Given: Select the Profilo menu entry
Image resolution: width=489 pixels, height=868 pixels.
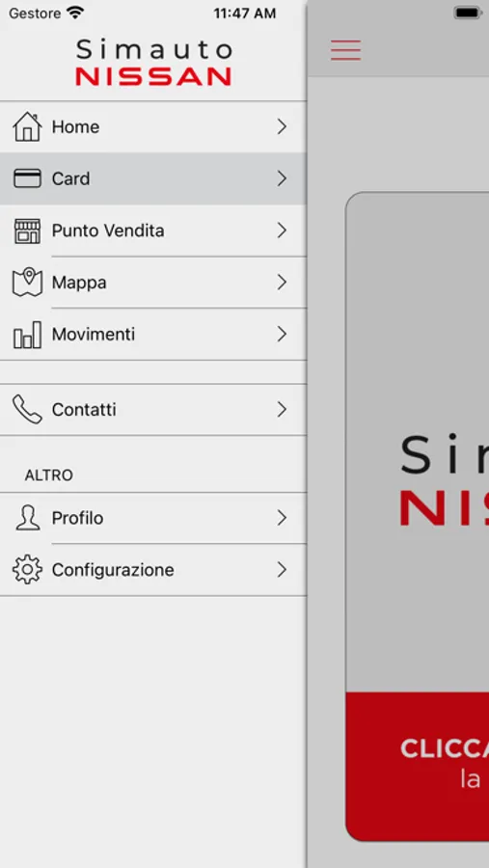Looking at the screenshot, I should tap(152, 518).
